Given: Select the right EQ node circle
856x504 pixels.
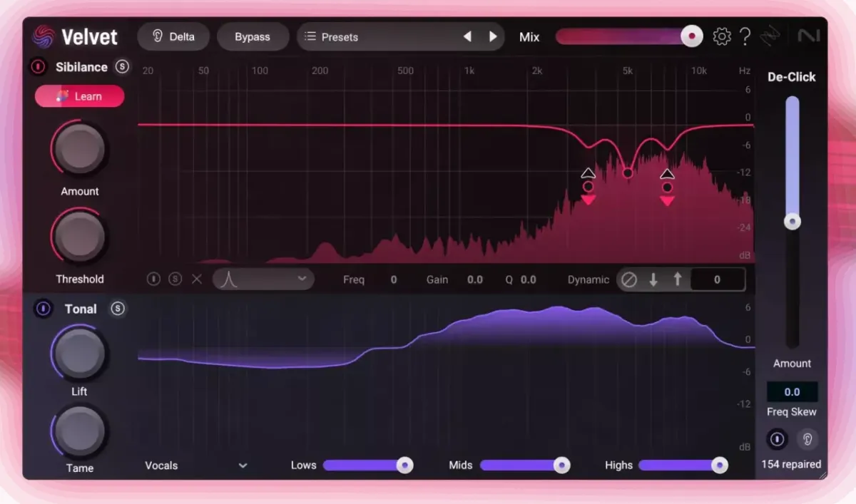Looking at the screenshot, I should point(667,187).
